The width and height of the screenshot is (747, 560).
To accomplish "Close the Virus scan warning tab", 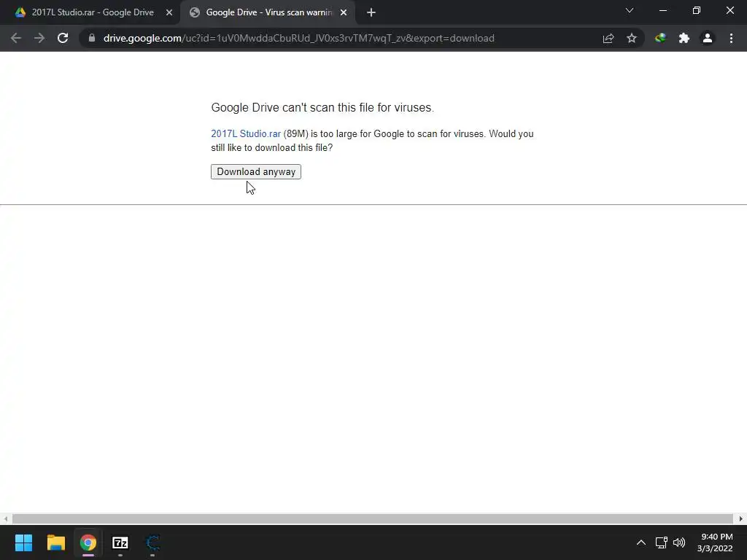I will 344,12.
